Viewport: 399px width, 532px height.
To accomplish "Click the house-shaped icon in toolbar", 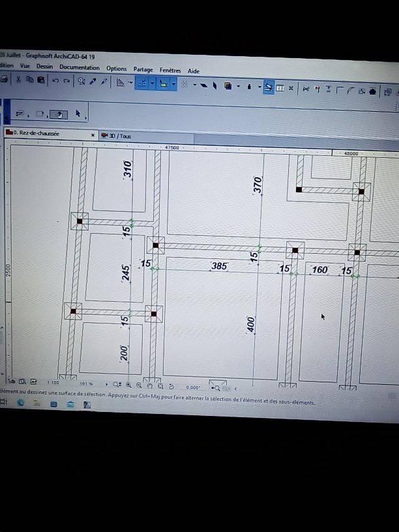I will (x=372, y=91).
